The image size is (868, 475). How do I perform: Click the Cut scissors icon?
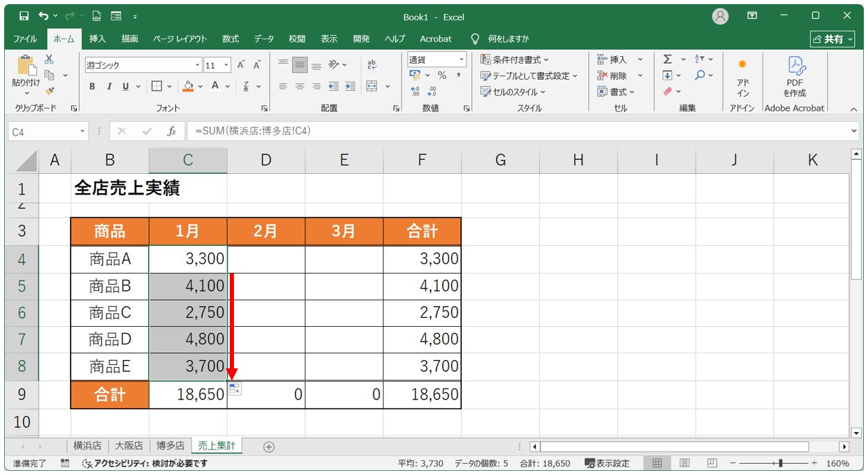[49, 60]
